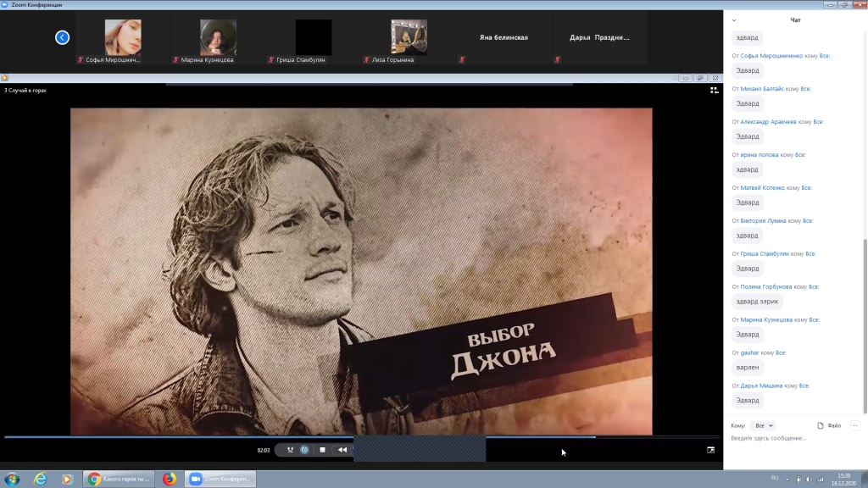868x488 pixels.
Task: Select Марина Кузнецова's video thumbnail
Action: point(218,37)
